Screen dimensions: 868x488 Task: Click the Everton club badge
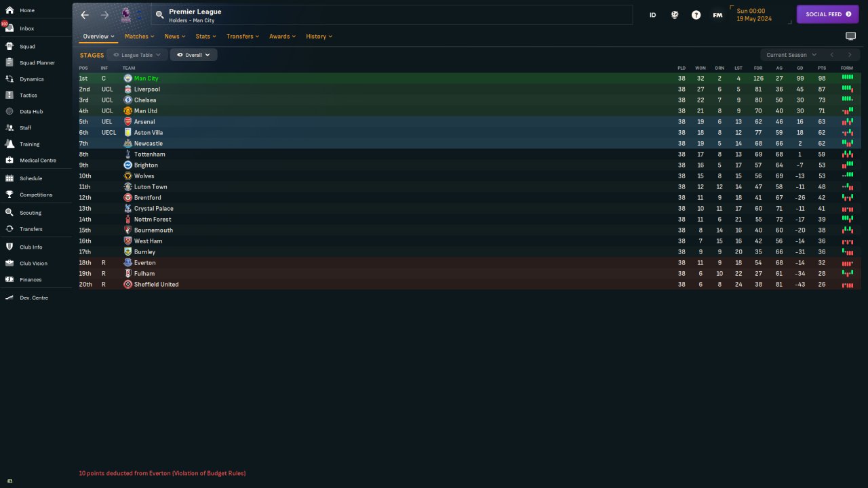tap(127, 263)
